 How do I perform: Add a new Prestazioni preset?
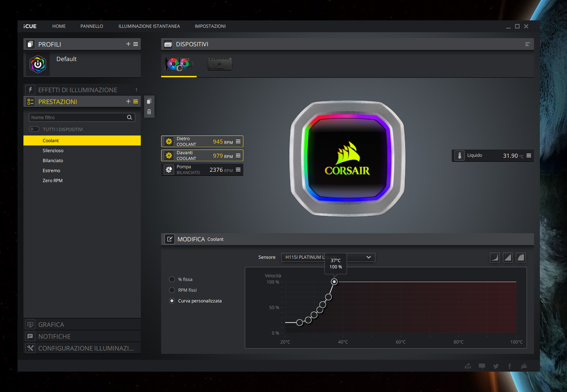[128, 101]
